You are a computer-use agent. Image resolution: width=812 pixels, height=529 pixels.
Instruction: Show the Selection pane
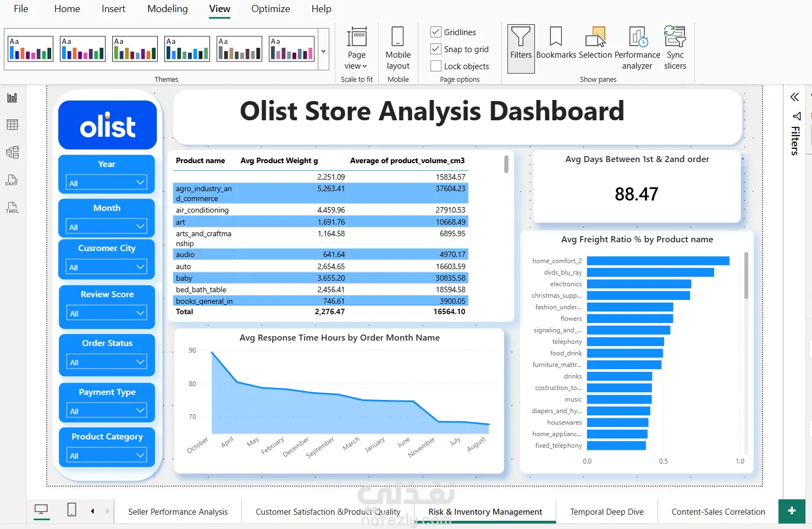coord(595,43)
